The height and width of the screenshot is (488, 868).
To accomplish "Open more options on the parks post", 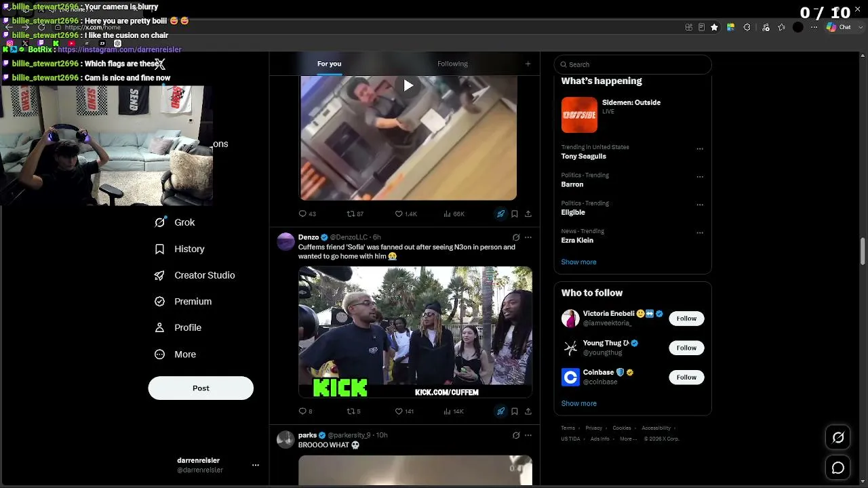I will (528, 435).
